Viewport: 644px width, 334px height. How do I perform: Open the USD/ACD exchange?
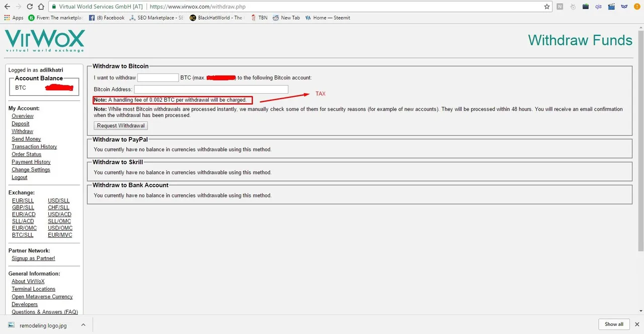60,215
